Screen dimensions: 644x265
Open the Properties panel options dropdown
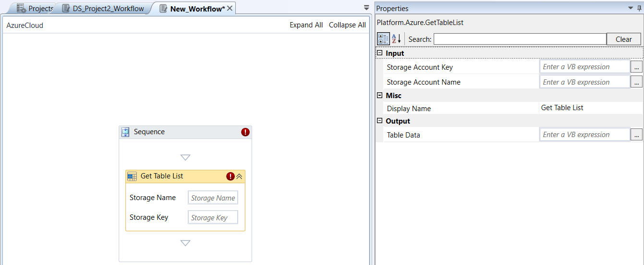[631, 8]
